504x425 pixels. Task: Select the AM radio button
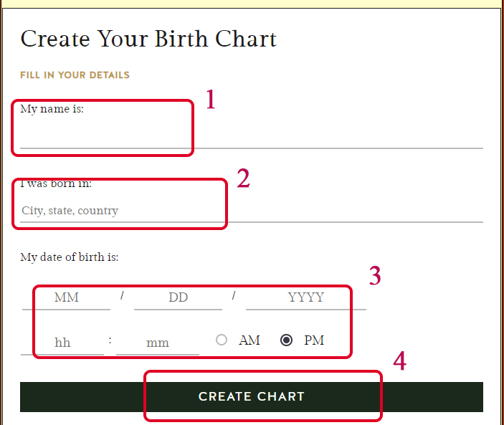[x=222, y=340]
